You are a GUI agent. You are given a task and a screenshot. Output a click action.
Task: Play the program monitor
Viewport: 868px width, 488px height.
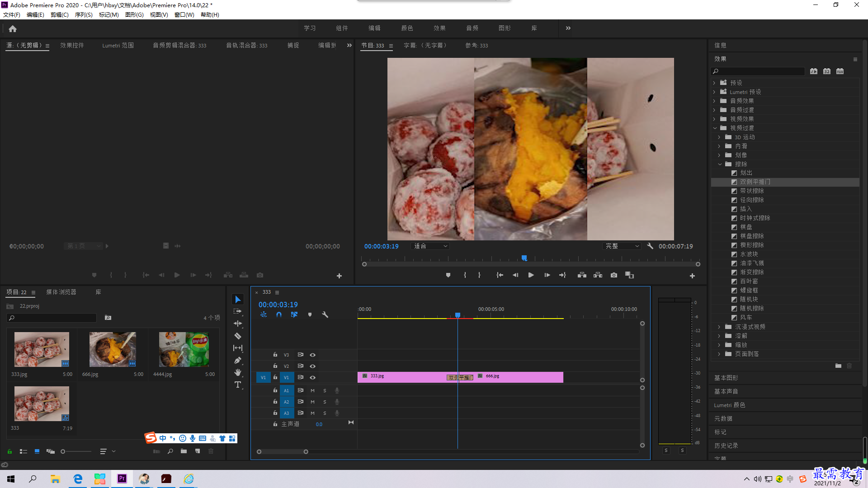(x=531, y=275)
